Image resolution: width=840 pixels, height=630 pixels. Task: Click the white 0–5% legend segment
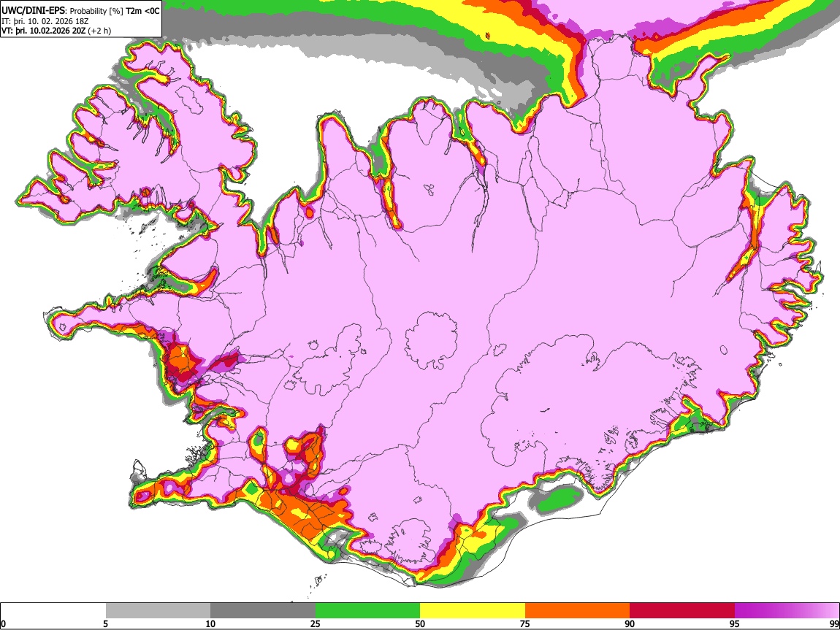tap(53, 611)
